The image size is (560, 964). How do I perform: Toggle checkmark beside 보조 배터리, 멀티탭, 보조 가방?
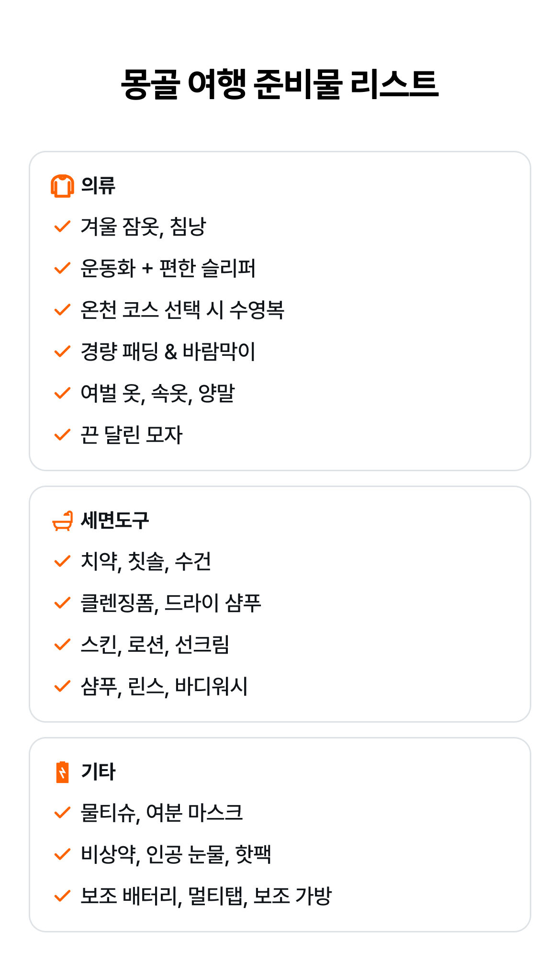click(x=62, y=896)
